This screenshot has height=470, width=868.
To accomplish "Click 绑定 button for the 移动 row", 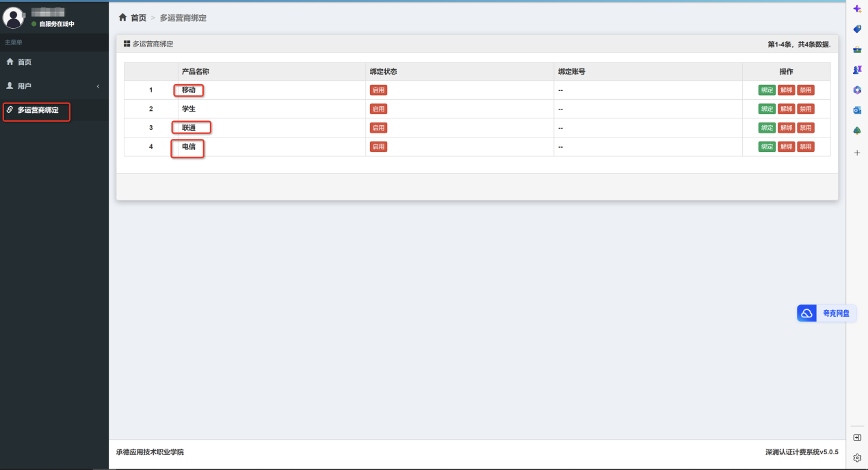I will 767,90.
